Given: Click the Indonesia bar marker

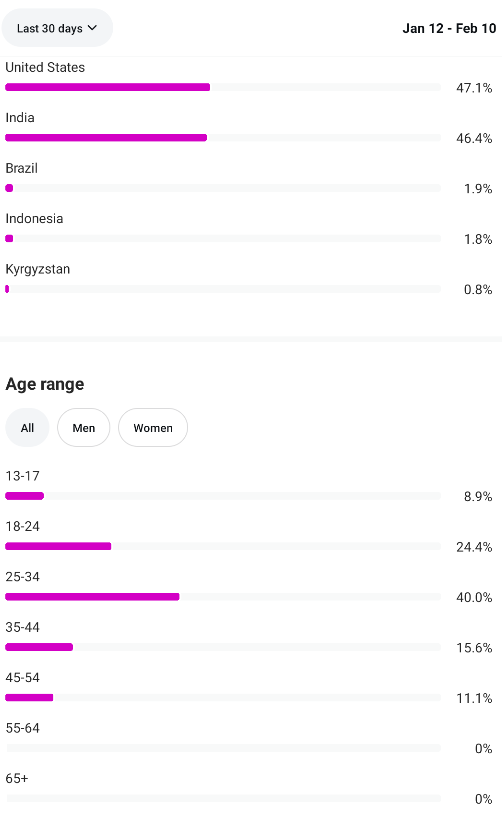Looking at the screenshot, I should (x=9, y=239).
